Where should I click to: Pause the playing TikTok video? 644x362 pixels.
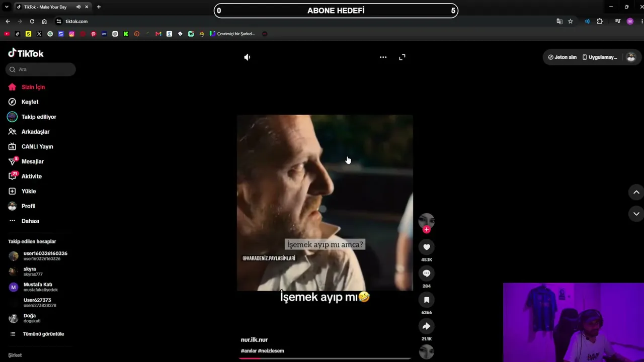point(325,203)
